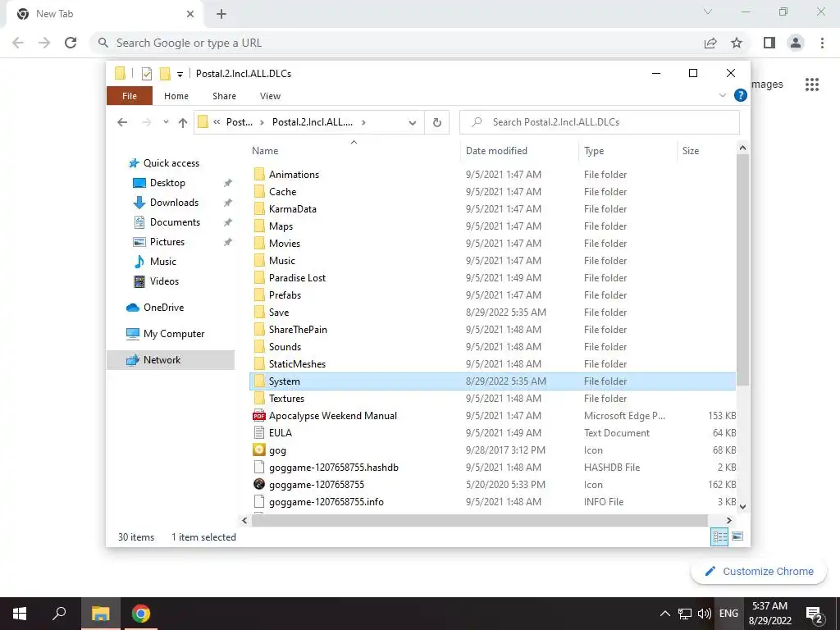The width and height of the screenshot is (840, 630).
Task: Open the Cache folder
Action: (x=282, y=191)
